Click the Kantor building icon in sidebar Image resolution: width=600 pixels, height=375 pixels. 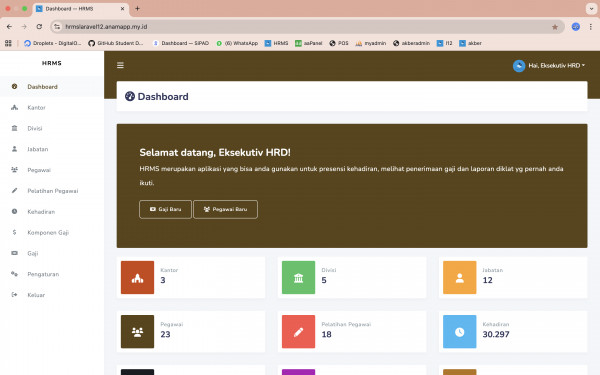coord(15,108)
